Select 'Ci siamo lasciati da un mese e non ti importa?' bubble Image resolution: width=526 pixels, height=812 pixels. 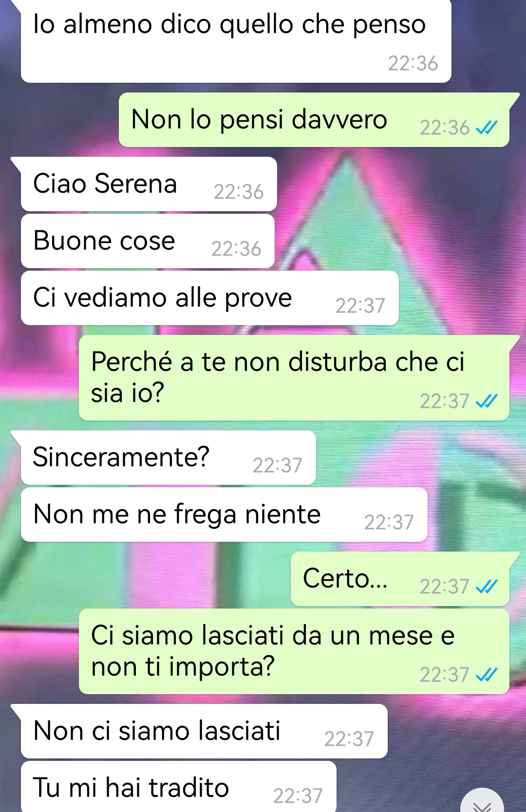(294, 651)
